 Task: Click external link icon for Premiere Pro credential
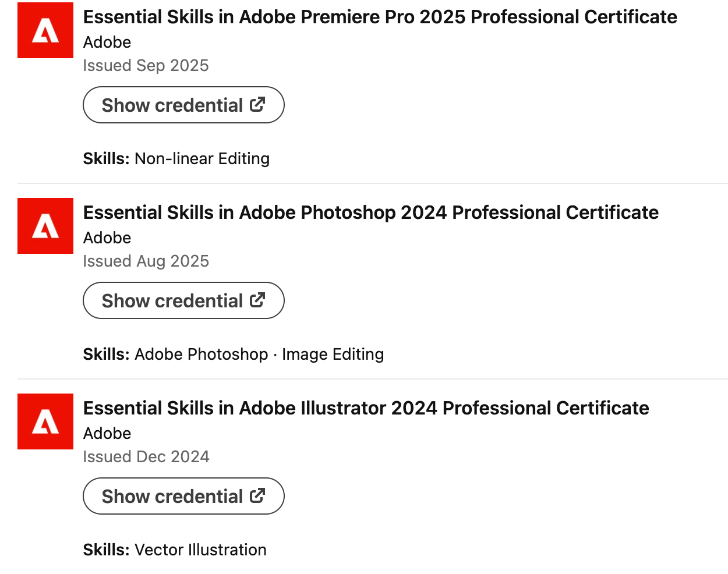(x=257, y=105)
